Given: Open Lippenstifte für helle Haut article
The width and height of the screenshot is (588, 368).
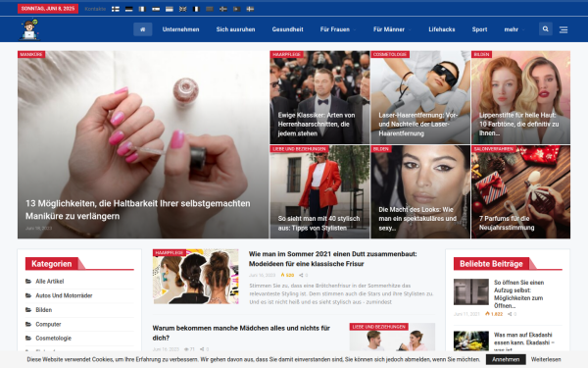Looking at the screenshot, I should coord(518,125).
